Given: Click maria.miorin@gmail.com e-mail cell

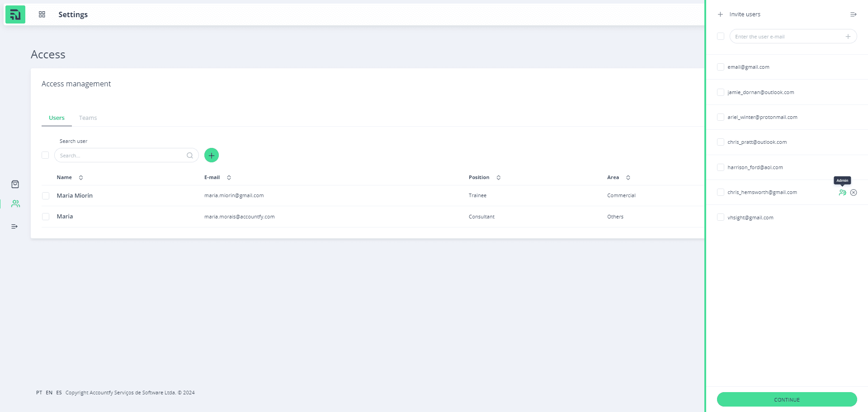Looking at the screenshot, I should pos(234,195).
